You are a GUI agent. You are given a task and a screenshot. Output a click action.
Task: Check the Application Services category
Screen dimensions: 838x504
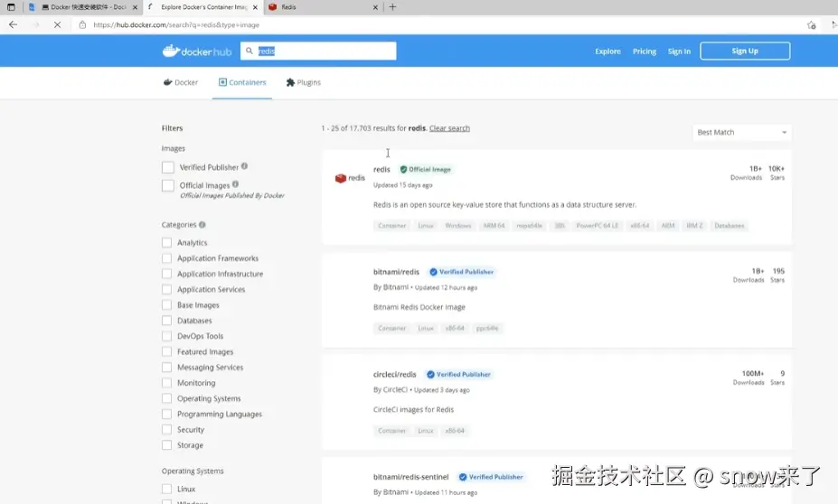(166, 289)
